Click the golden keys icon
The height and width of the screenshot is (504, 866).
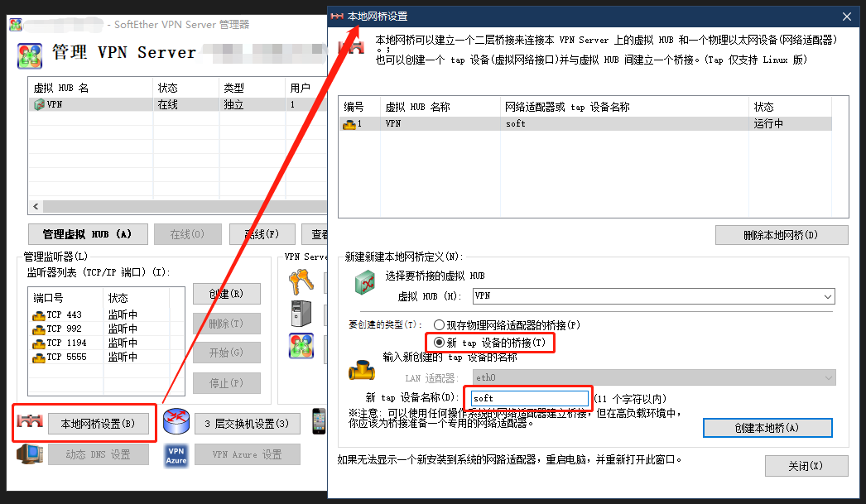pos(301,284)
